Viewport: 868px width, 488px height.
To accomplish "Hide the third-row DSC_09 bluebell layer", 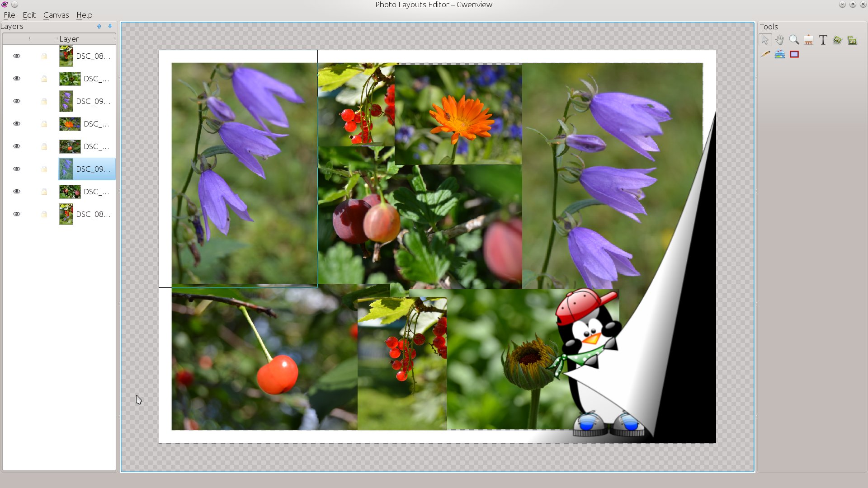I will coord(17,101).
